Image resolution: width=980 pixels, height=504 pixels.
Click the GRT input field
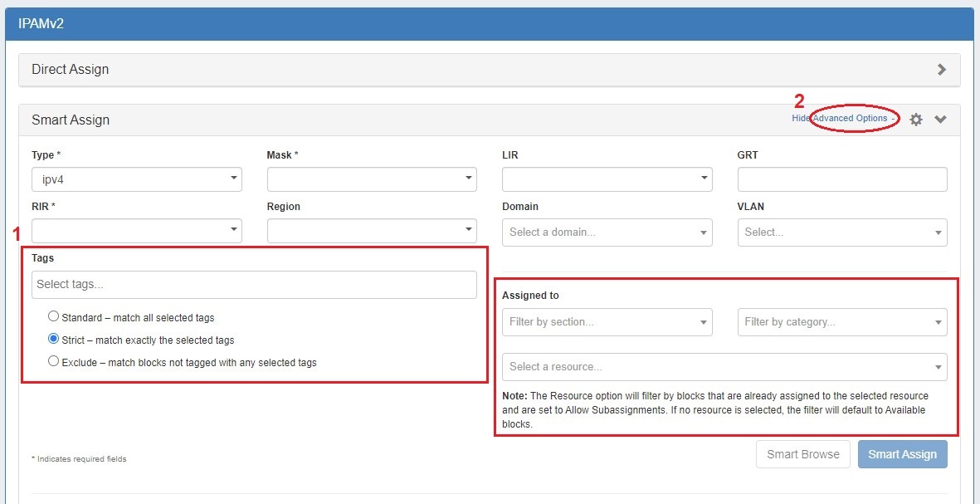pyautogui.click(x=841, y=179)
